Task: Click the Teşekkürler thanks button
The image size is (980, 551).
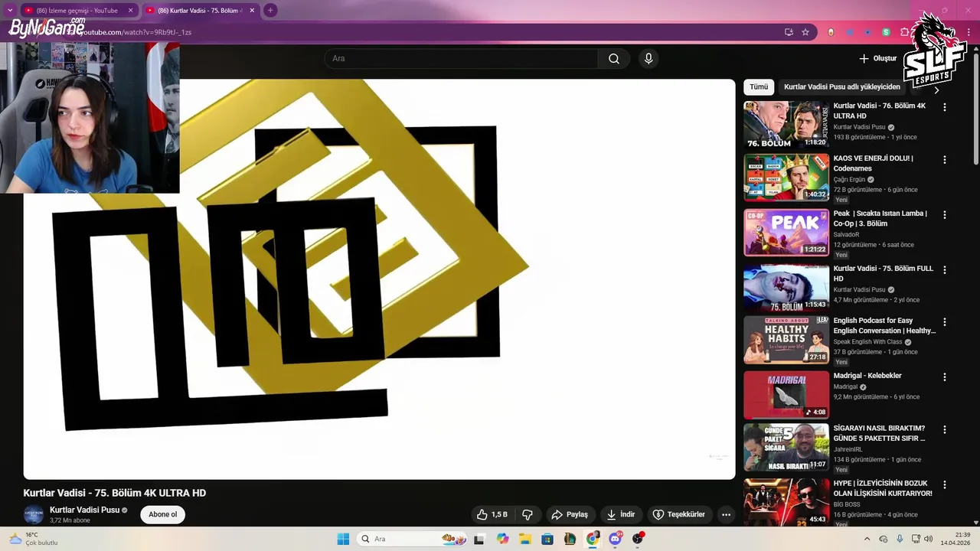Action: [678, 515]
